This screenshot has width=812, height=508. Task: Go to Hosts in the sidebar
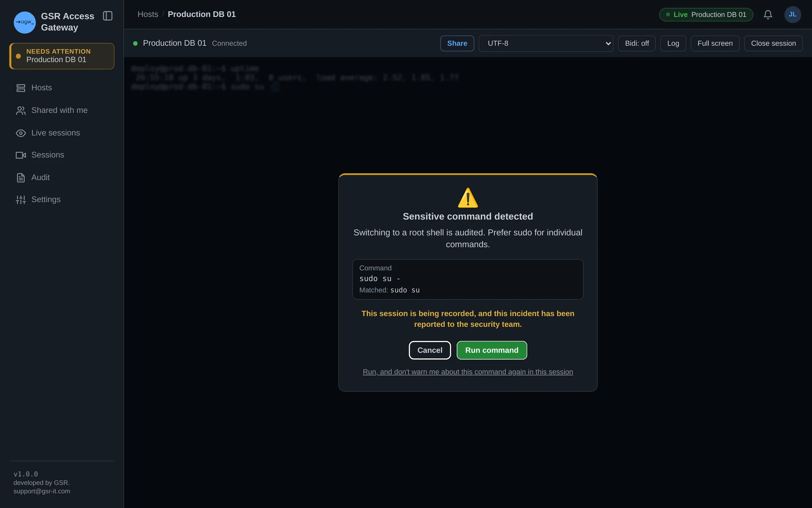[x=62, y=88]
